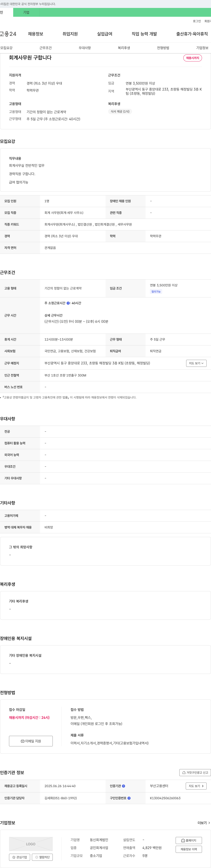
Task: Click the 중소기업 value for 기업규모
Action: point(96,855)
